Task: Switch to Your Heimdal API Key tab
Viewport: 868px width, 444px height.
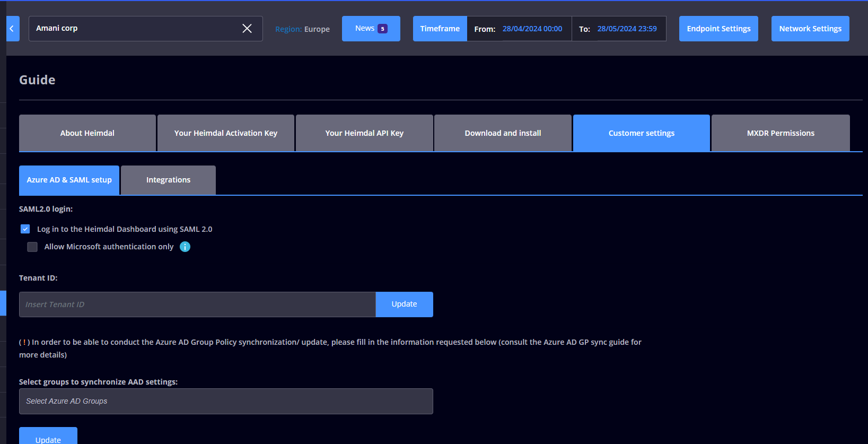Action: click(x=364, y=133)
